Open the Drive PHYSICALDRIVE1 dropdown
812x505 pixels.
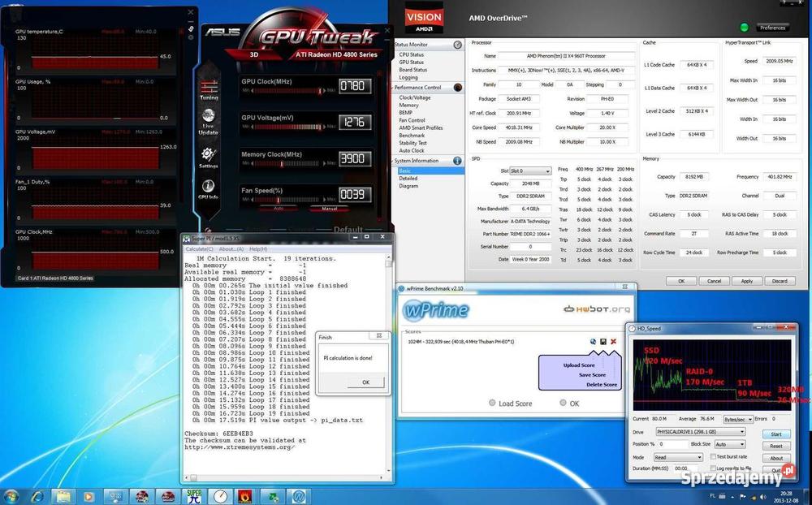pos(701,431)
